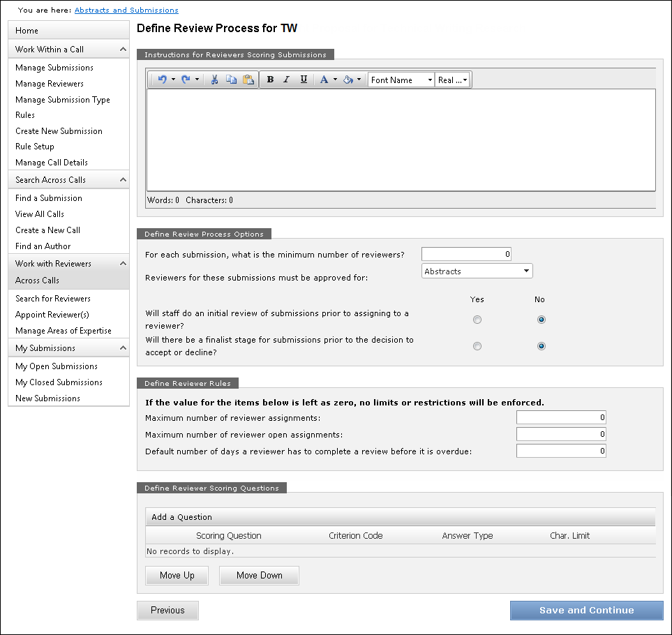The width and height of the screenshot is (672, 635).
Task: Click the Undo icon in editor toolbar
Action: click(x=162, y=80)
